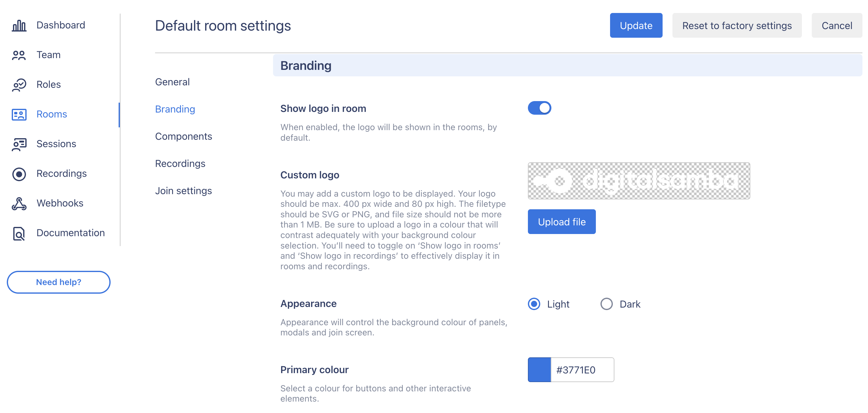
Task: Click the primary colour hex input field
Action: tap(582, 369)
